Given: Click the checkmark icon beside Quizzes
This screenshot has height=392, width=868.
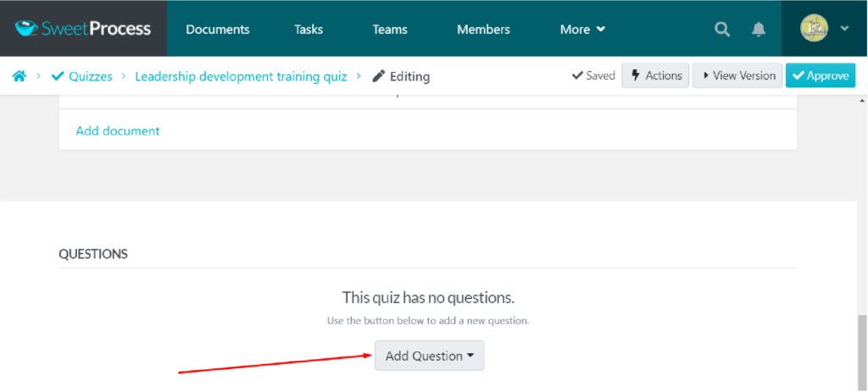Looking at the screenshot, I should (58, 76).
